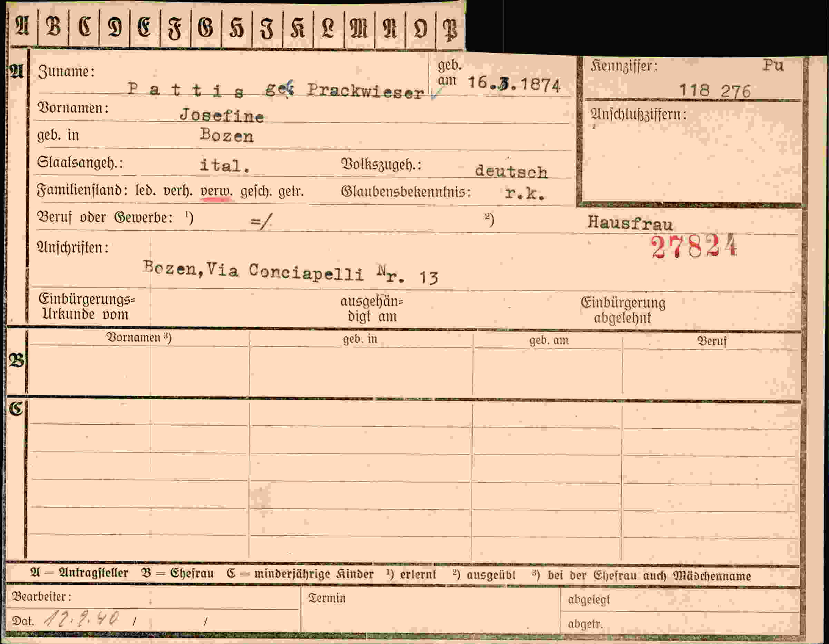The width and height of the screenshot is (829, 644).
Task: Click the "abgetr." label
Action: (x=585, y=624)
